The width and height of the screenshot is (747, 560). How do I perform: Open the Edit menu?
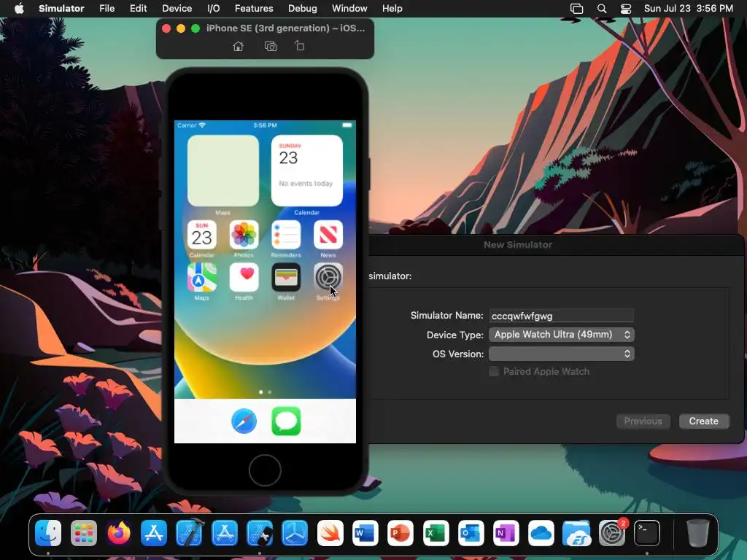tap(138, 9)
